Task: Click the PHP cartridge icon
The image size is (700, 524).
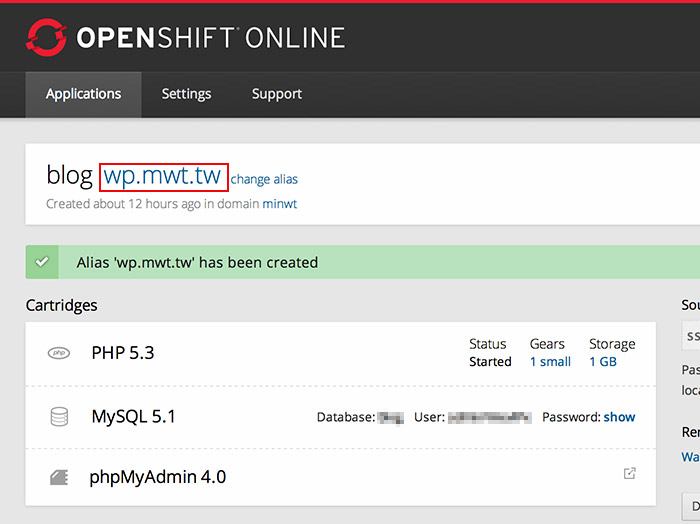Action: 59,353
